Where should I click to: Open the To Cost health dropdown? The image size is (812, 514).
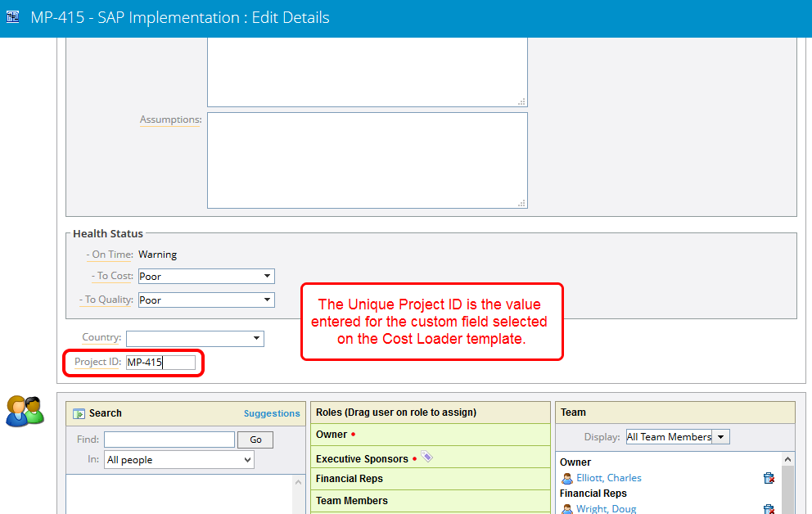click(x=206, y=277)
